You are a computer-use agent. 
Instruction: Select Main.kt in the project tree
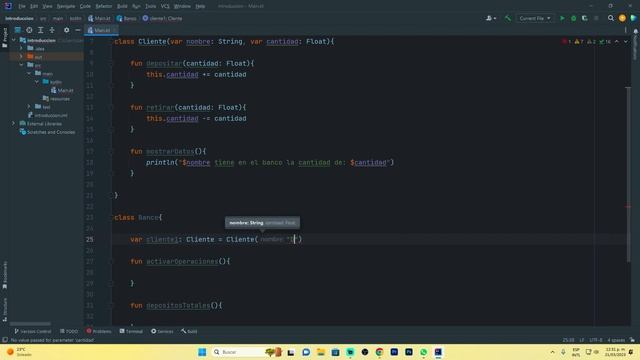pos(62,90)
